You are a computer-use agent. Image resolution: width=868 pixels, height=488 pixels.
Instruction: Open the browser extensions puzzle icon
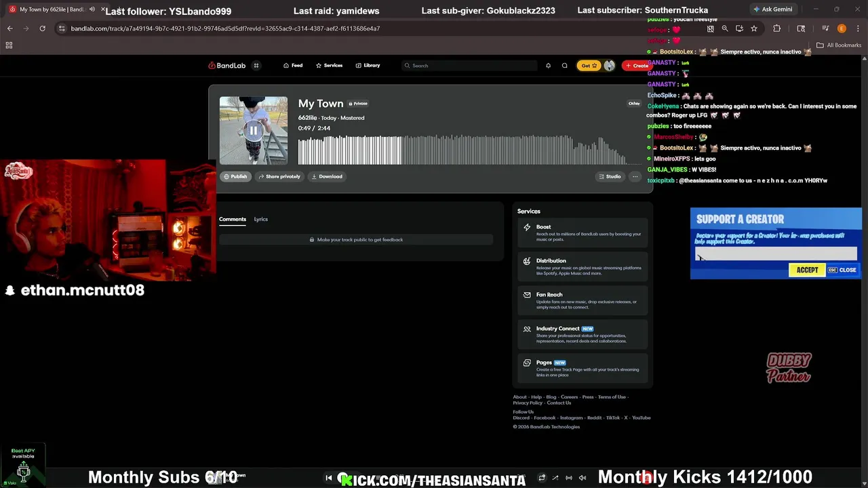(777, 28)
